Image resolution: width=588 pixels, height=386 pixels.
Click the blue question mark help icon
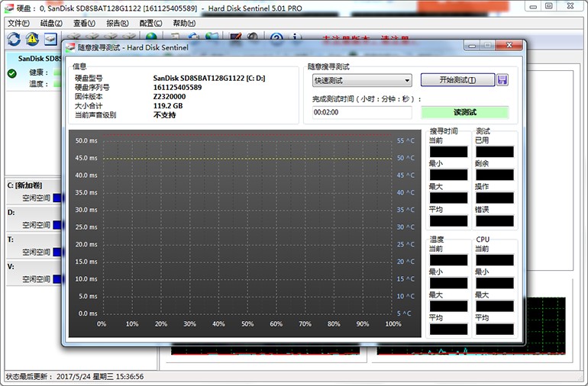(276, 39)
